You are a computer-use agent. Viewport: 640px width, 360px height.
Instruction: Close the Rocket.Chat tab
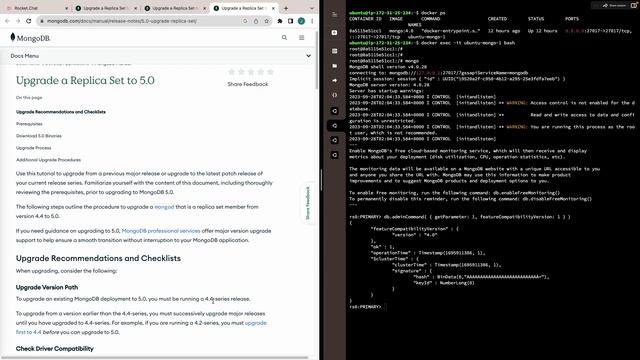coord(67,8)
